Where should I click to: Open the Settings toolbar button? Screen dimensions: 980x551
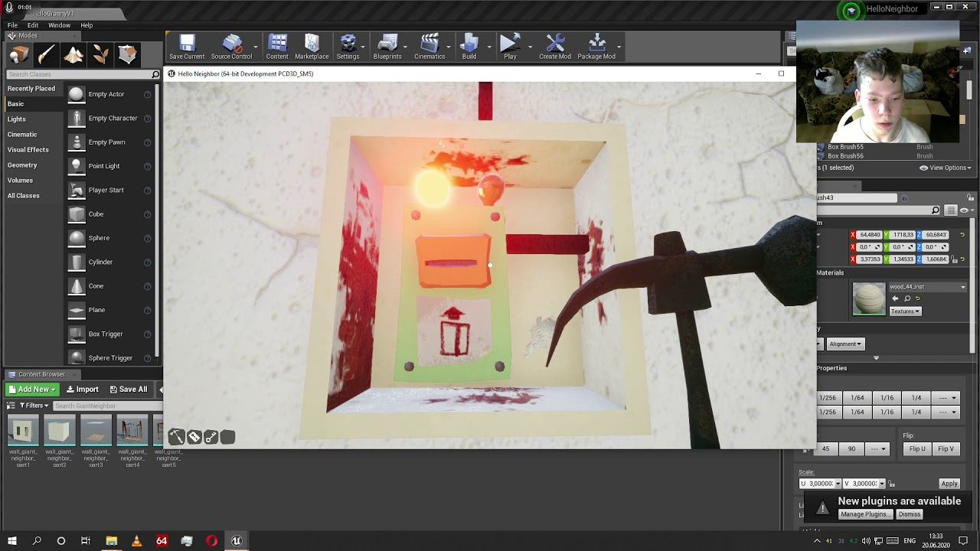[348, 47]
